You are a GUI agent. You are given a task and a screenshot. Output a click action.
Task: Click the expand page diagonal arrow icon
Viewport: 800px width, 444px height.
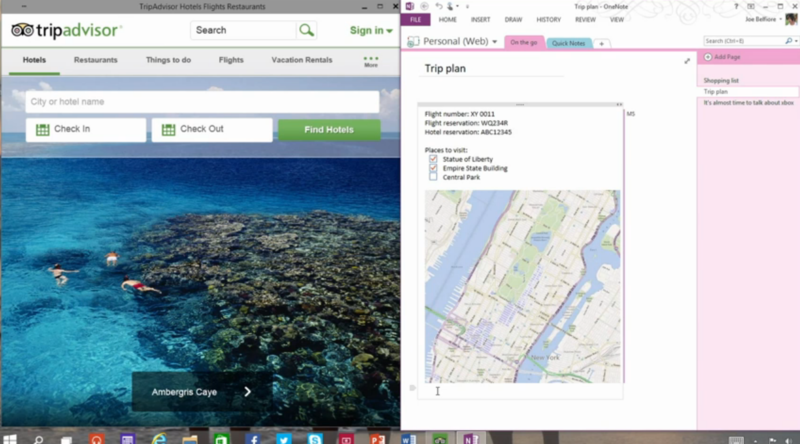pos(687,61)
